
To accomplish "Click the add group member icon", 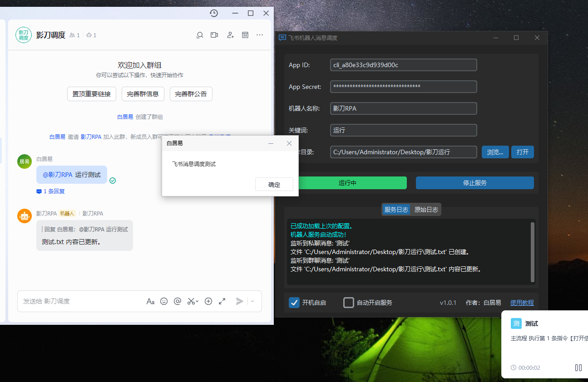I will [x=230, y=35].
